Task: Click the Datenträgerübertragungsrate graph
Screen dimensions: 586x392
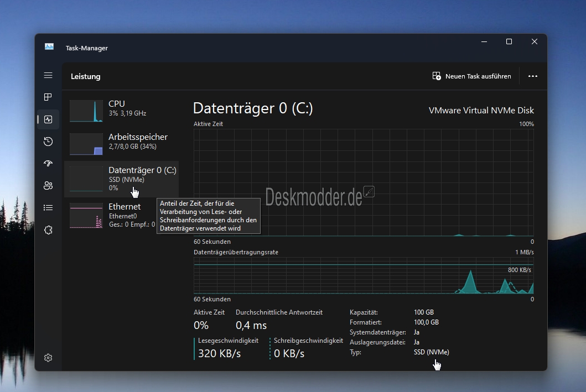Action: pos(364,275)
